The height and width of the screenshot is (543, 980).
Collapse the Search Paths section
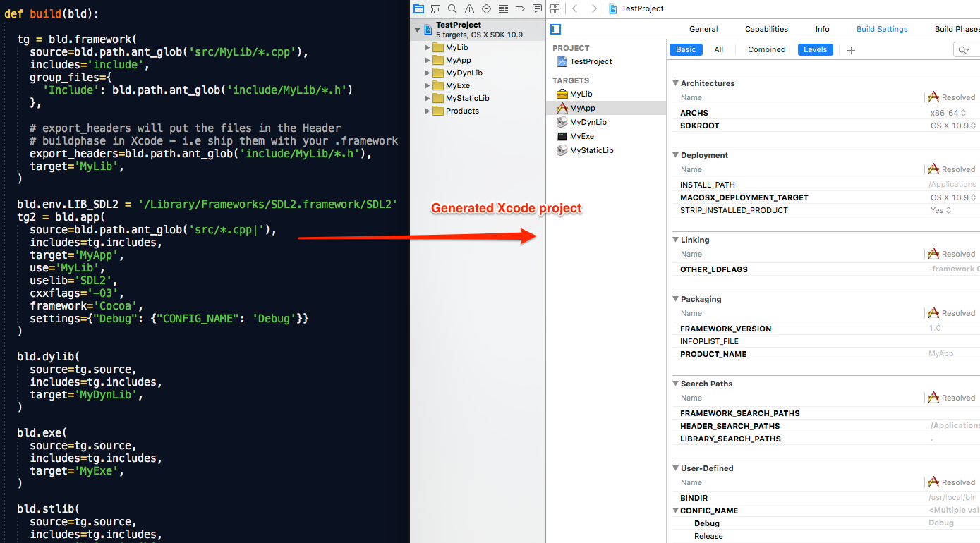click(x=675, y=384)
